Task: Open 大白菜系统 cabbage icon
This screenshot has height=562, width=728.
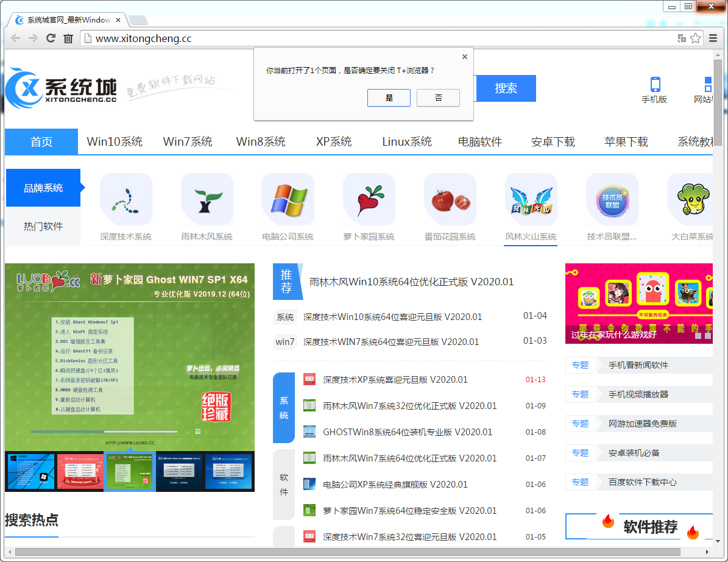Action: click(690, 200)
